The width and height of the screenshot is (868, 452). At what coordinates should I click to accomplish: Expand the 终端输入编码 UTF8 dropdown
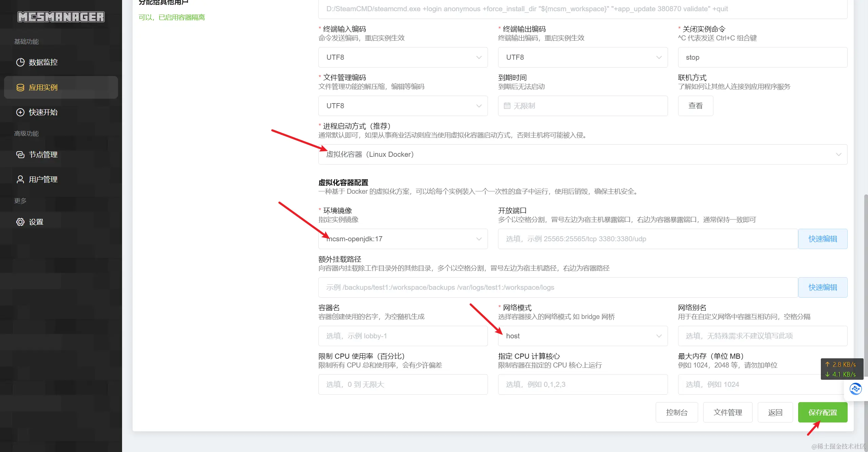[403, 57]
